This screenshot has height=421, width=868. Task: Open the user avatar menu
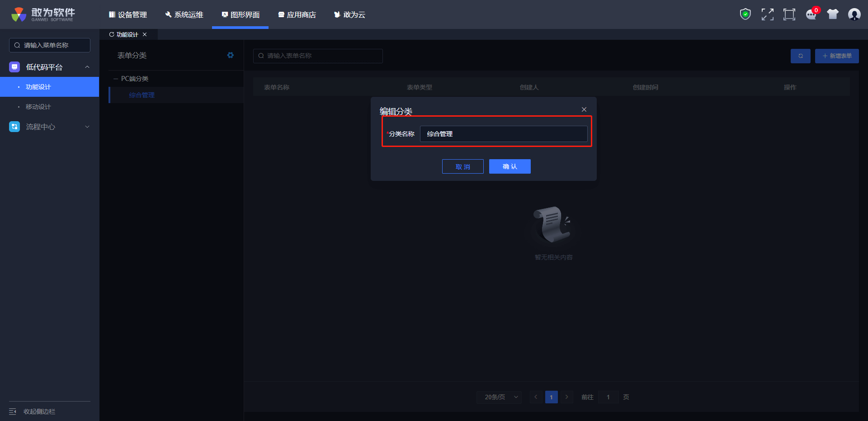pos(854,14)
